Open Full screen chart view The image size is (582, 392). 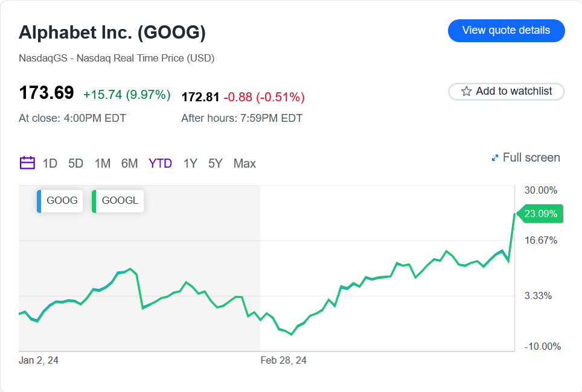pyautogui.click(x=526, y=157)
